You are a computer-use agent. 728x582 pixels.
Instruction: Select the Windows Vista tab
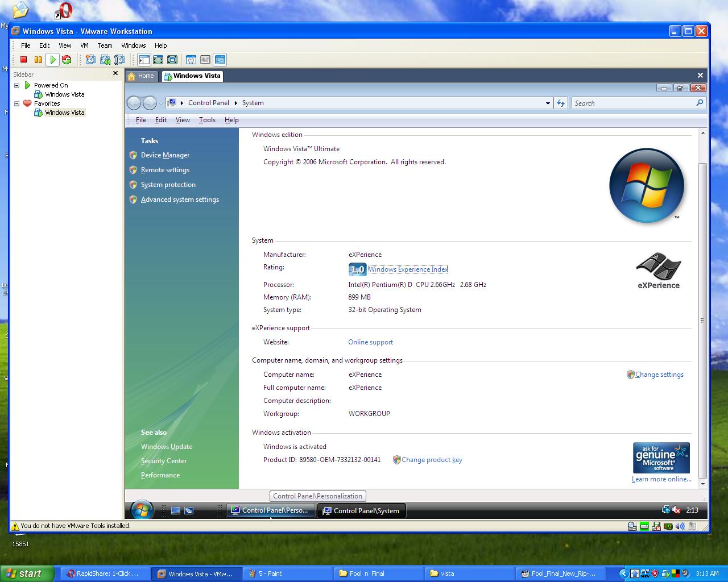coord(192,76)
